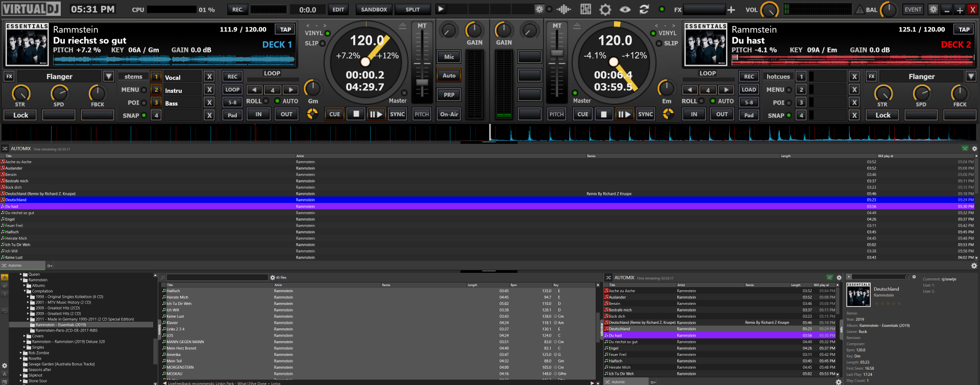Click the eject icon on Deck 1
Screen dimensions: 980x385
click(403, 25)
